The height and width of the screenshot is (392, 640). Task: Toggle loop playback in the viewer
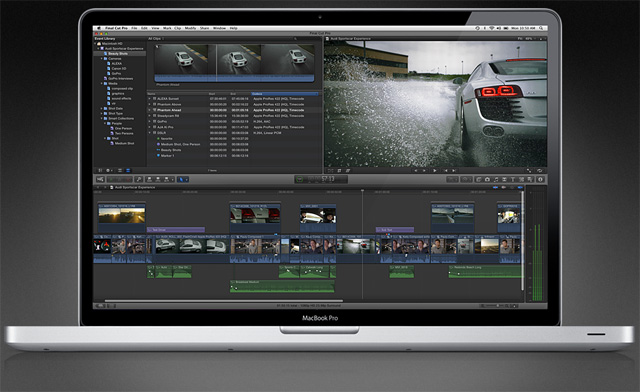pyautogui.click(x=540, y=170)
